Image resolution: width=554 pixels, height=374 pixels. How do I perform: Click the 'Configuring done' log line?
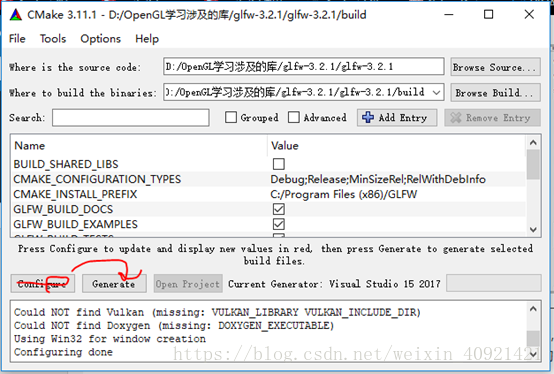pyautogui.click(x=63, y=352)
